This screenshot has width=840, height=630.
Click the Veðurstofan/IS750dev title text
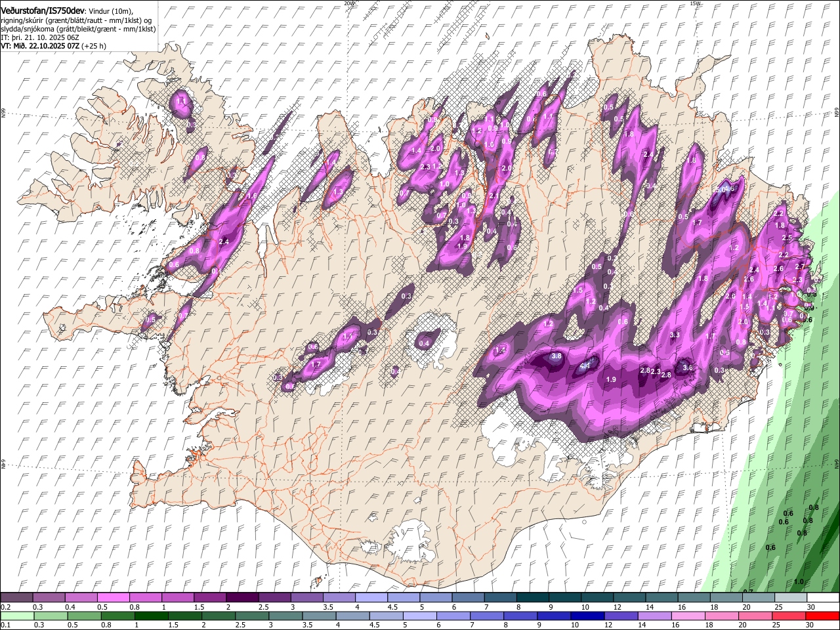43,10
